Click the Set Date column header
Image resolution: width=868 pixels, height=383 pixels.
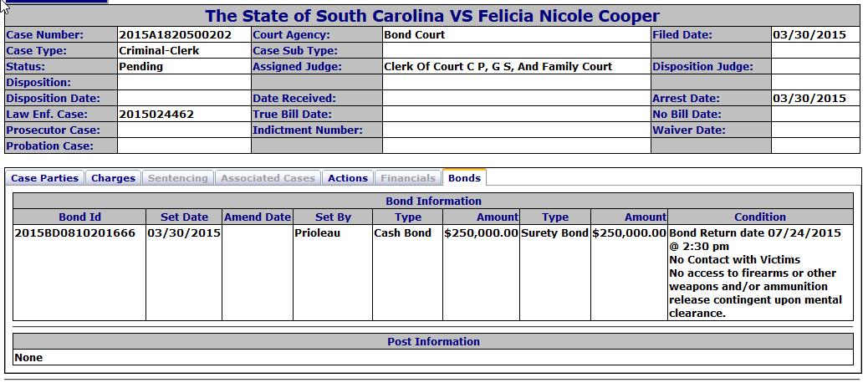pos(185,217)
